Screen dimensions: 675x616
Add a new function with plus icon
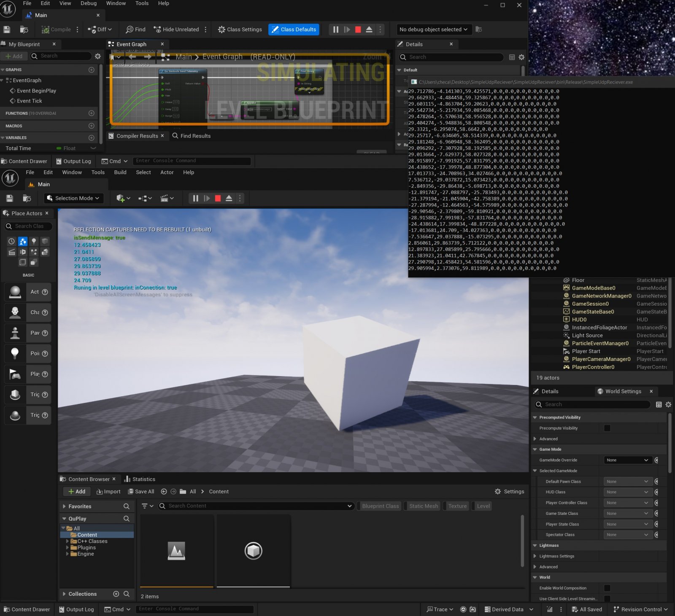92,113
